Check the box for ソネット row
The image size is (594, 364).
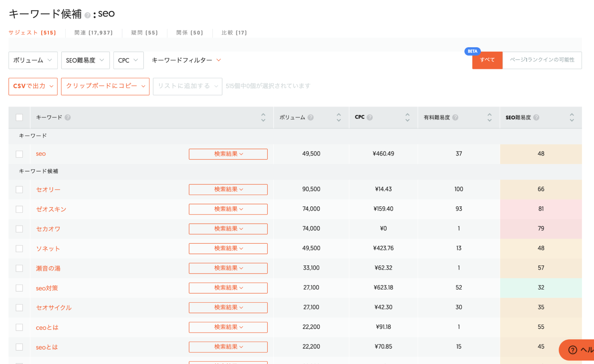point(19,249)
